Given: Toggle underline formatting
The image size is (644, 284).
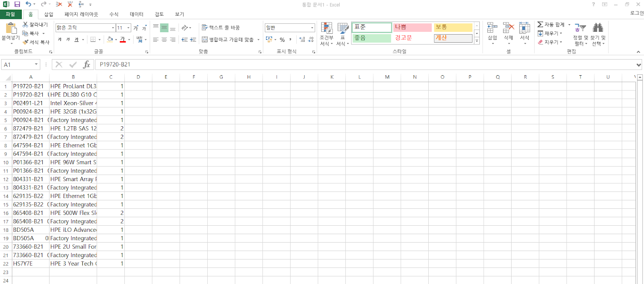Looking at the screenshot, I should (76, 39).
